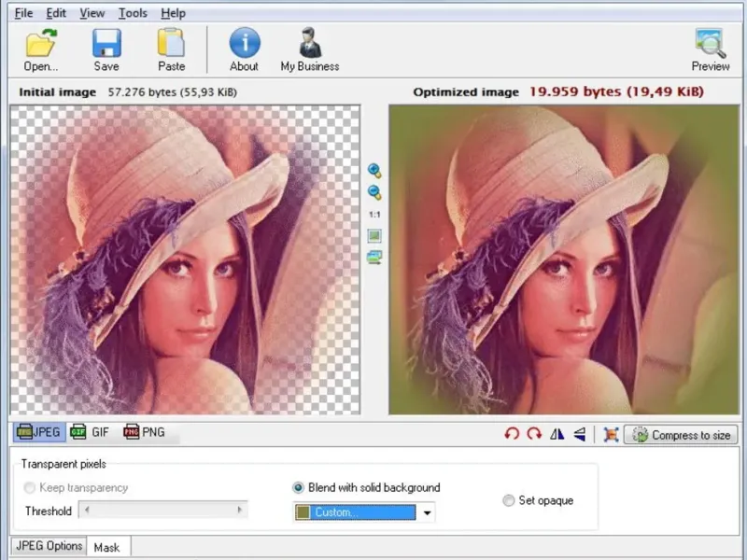Zoom in with the plus magnifier
The width and height of the screenshot is (747, 560).
[374, 171]
